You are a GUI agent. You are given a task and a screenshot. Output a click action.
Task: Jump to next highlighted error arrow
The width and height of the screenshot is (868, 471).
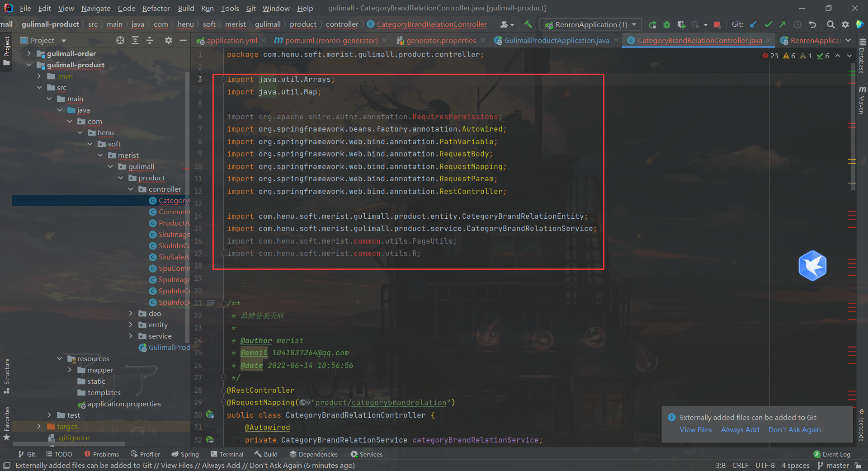[x=849, y=56]
